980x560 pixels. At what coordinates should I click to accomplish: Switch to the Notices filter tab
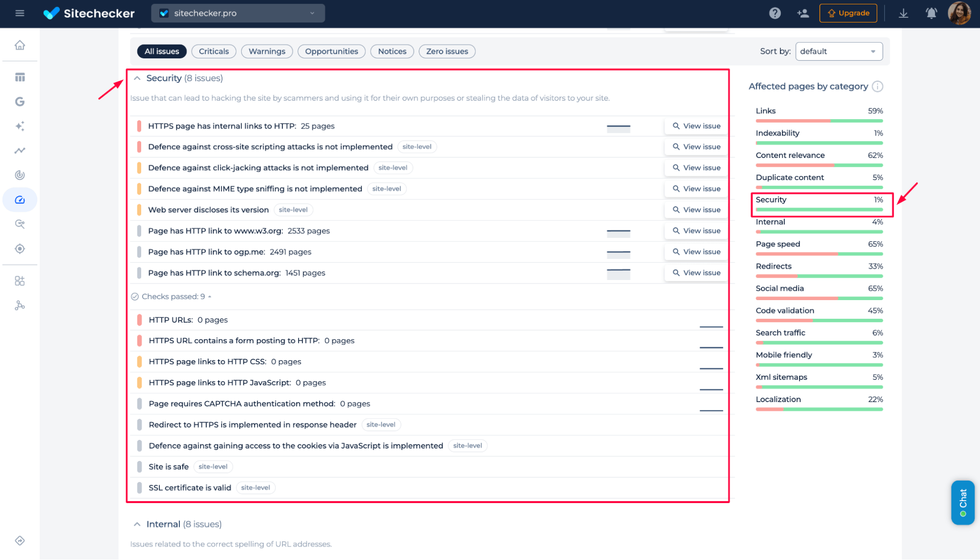tap(392, 51)
